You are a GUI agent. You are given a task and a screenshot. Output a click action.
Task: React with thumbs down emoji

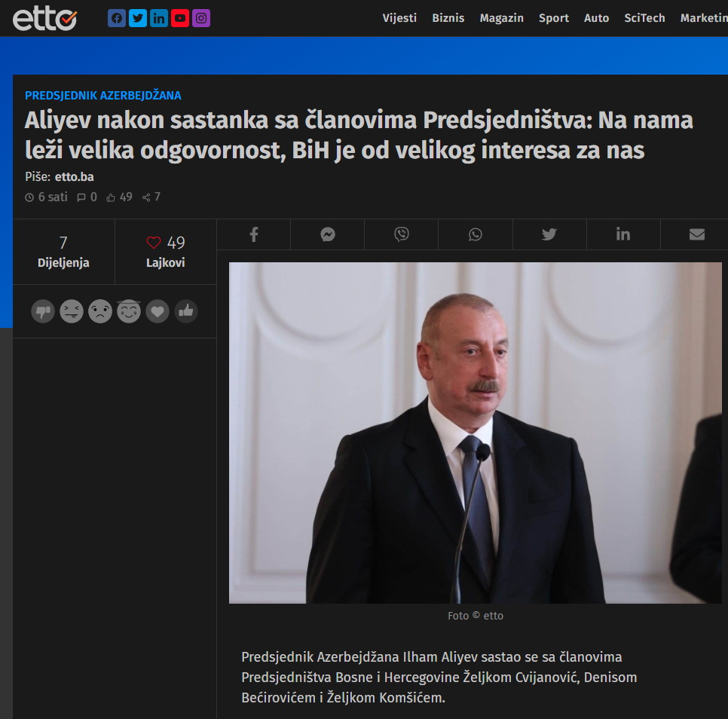coord(43,311)
